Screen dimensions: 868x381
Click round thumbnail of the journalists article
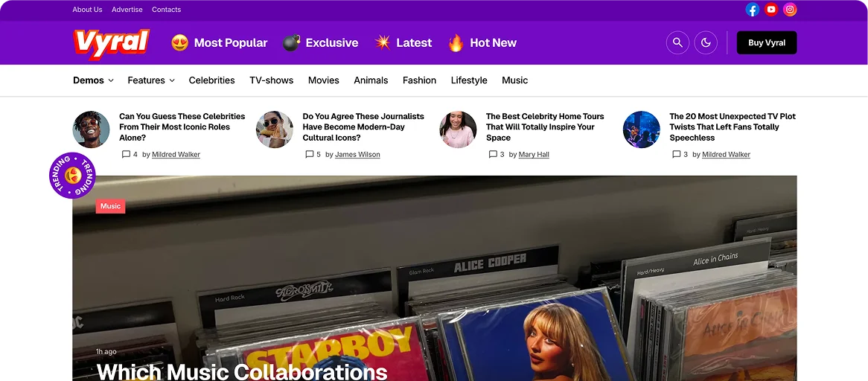pyautogui.click(x=275, y=129)
